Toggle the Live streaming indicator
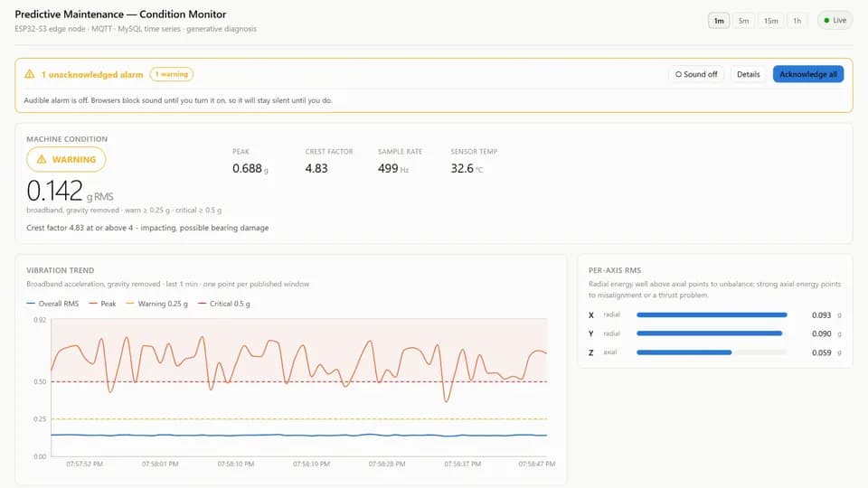Viewport: 868px width, 488px height. (x=835, y=21)
